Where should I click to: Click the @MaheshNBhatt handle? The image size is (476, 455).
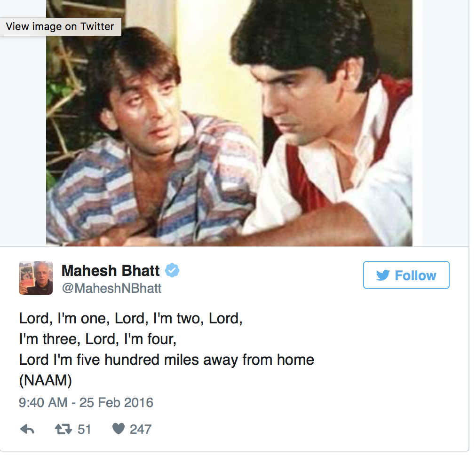(x=111, y=288)
